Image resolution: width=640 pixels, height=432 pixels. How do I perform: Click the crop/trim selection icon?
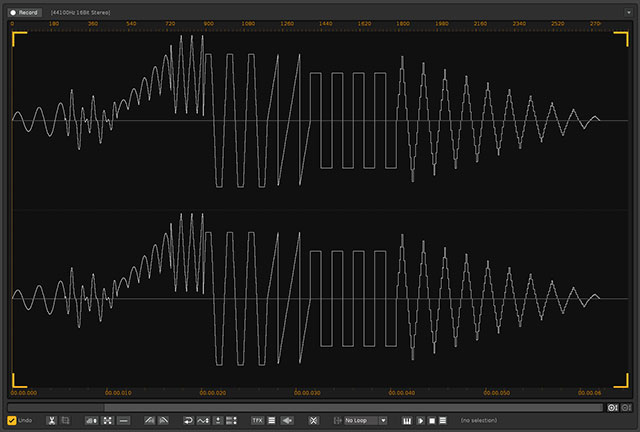pos(65,420)
